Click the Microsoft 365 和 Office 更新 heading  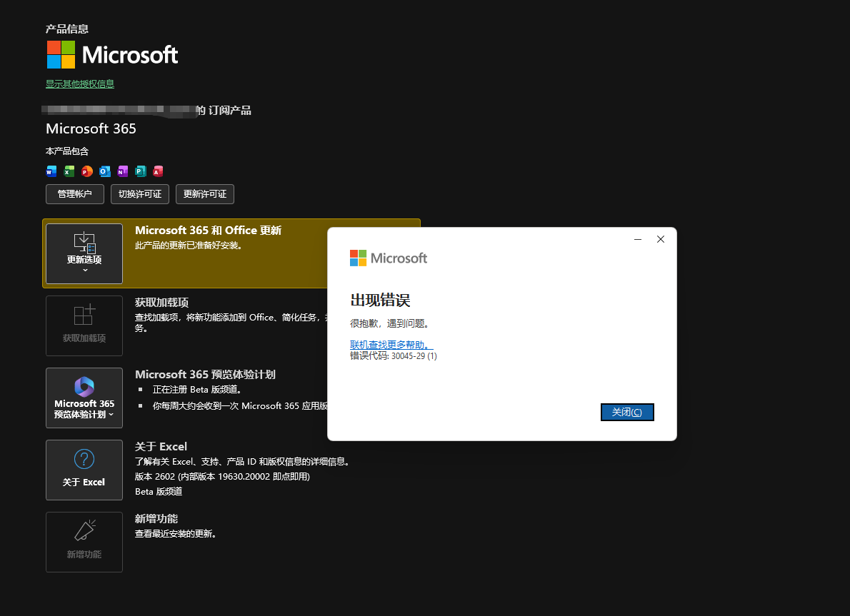[208, 231]
